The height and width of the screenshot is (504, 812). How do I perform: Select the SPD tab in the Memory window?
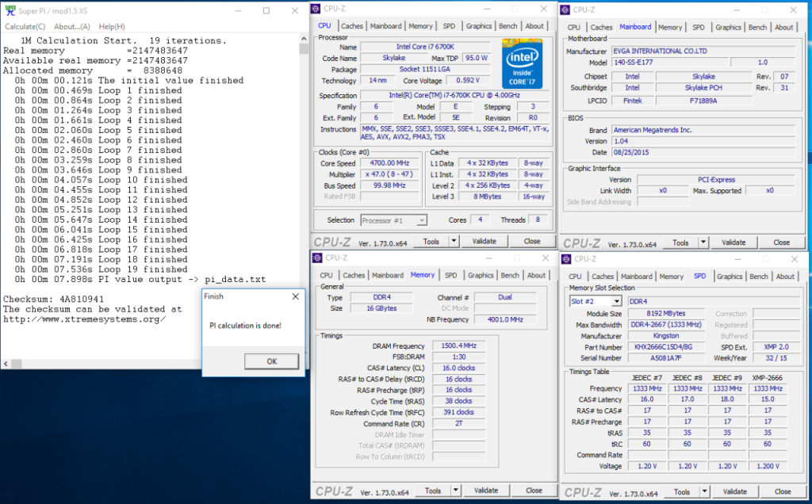pyautogui.click(x=451, y=275)
